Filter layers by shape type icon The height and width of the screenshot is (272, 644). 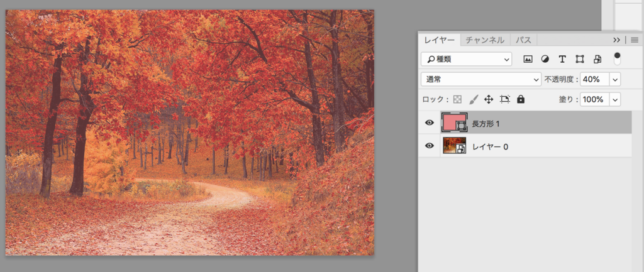pos(580,59)
